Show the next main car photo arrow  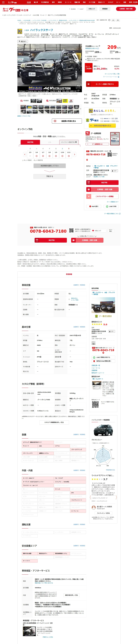tap(80, 68)
